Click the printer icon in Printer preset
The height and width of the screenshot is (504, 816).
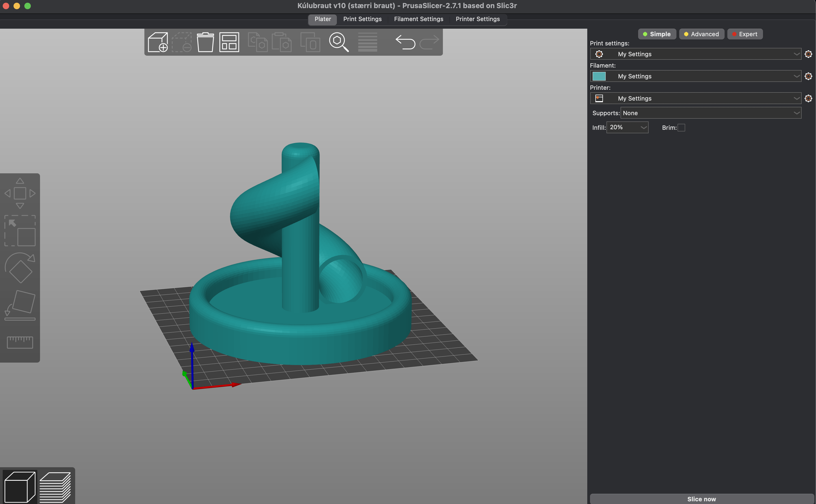(599, 98)
